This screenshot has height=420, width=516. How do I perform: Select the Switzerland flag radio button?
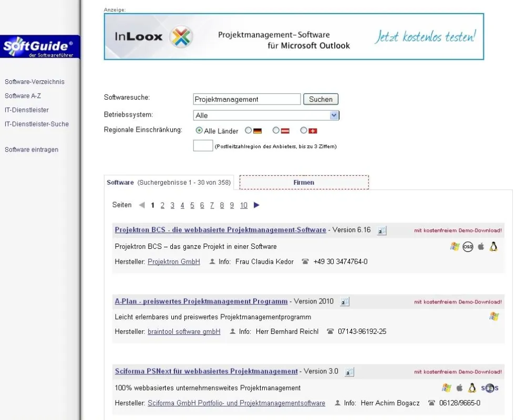point(303,130)
